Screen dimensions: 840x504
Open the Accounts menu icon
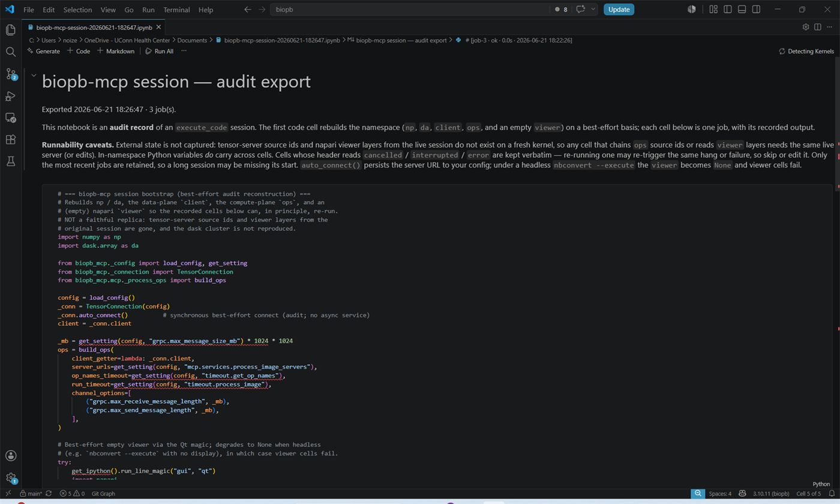click(11, 456)
